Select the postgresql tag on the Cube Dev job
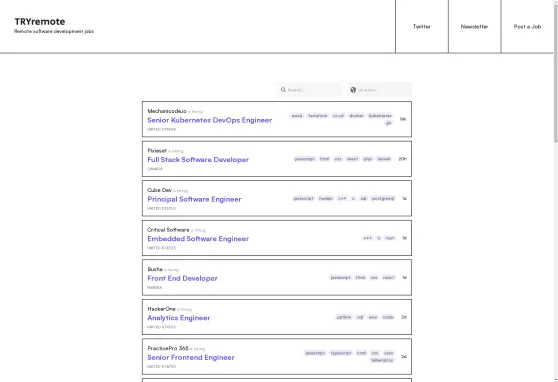The height and width of the screenshot is (382, 558). (x=383, y=198)
